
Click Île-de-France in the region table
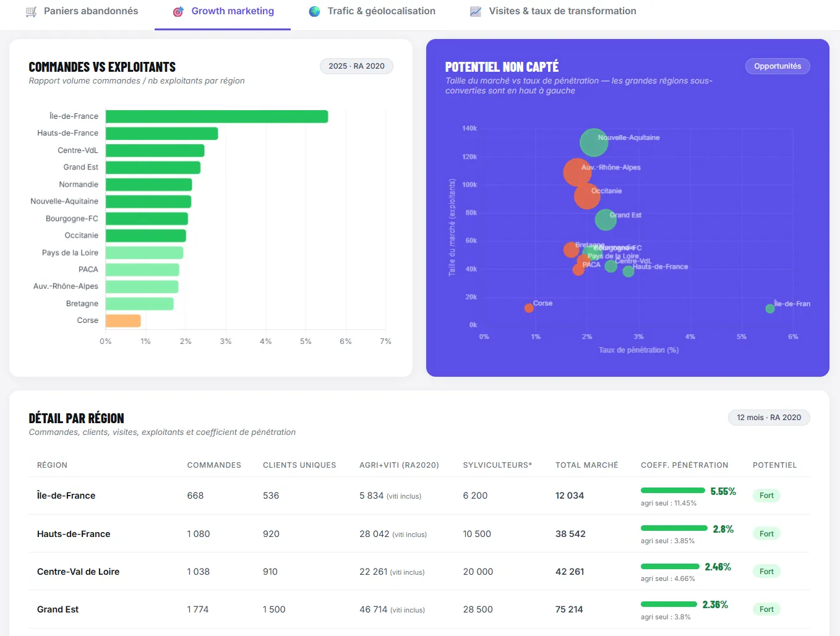click(x=66, y=496)
